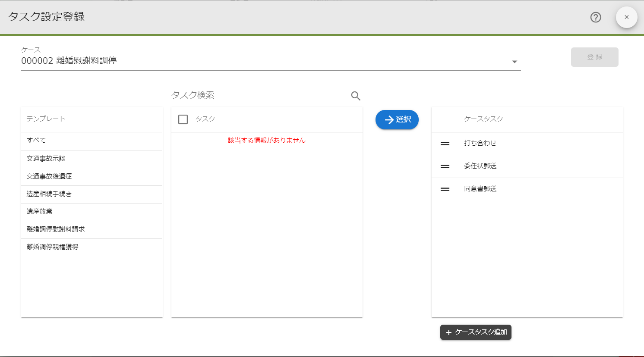Click the drag handle beside 同意書郵送
Screen dimensions: 644x357
[x=445, y=188]
